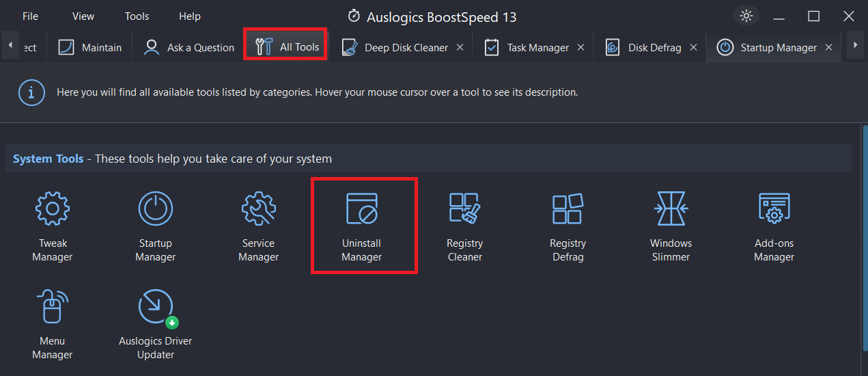The height and width of the screenshot is (376, 868).
Task: Open the Tools menu
Action: 137,16
